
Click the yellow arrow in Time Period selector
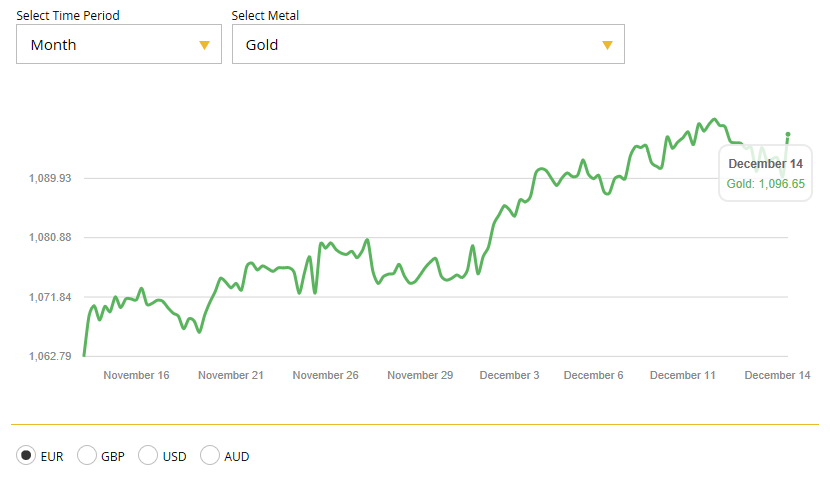coord(204,45)
